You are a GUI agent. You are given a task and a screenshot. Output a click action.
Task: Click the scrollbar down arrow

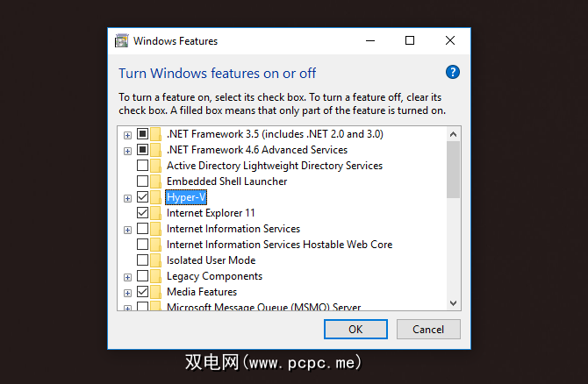(453, 303)
